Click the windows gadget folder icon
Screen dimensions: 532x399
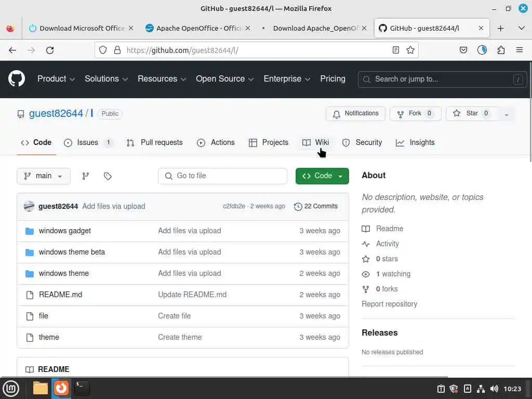[x=30, y=231]
